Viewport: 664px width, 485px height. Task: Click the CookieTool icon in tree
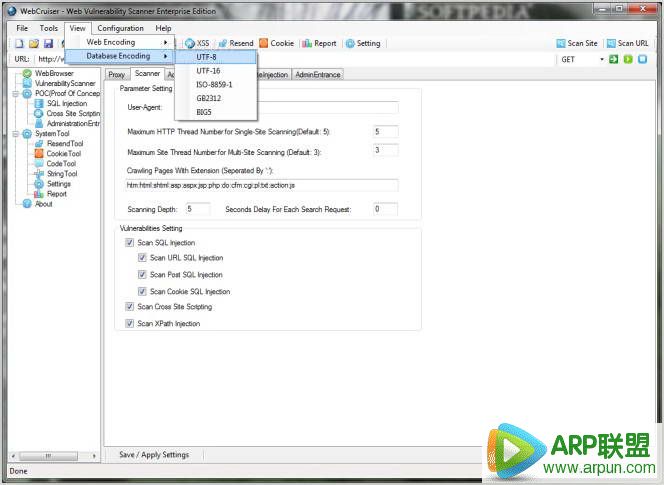(x=39, y=153)
